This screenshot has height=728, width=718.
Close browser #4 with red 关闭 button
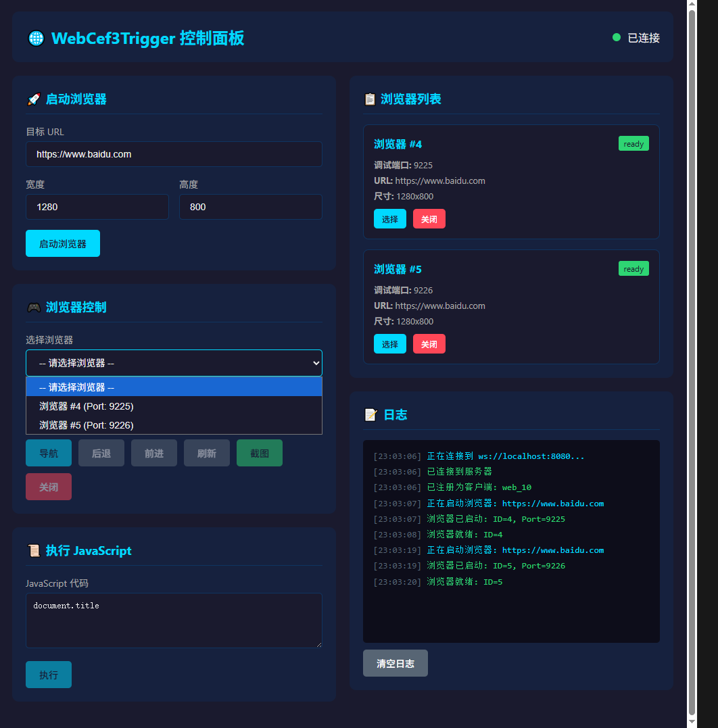pyautogui.click(x=429, y=219)
